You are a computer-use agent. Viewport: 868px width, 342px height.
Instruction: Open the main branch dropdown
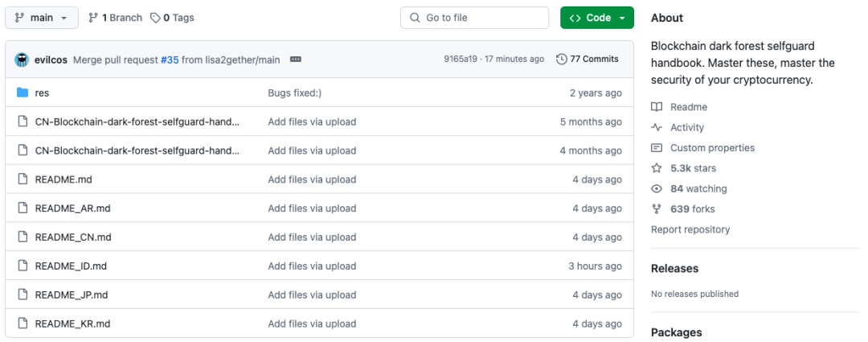[x=41, y=18]
